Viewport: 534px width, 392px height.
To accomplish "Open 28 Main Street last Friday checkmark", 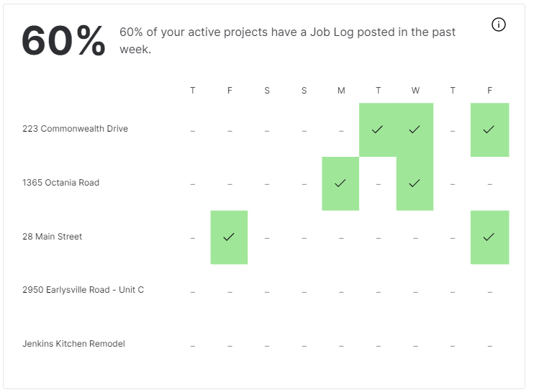I will click(x=489, y=237).
